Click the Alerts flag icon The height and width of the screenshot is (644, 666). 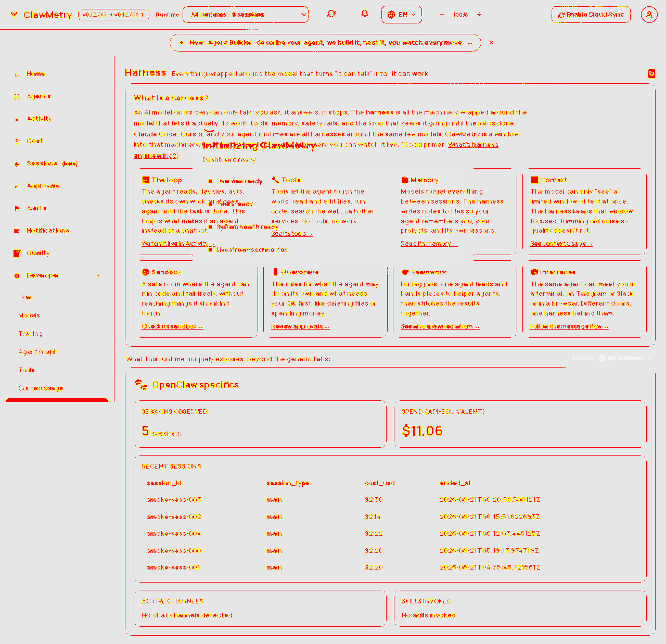(17, 208)
